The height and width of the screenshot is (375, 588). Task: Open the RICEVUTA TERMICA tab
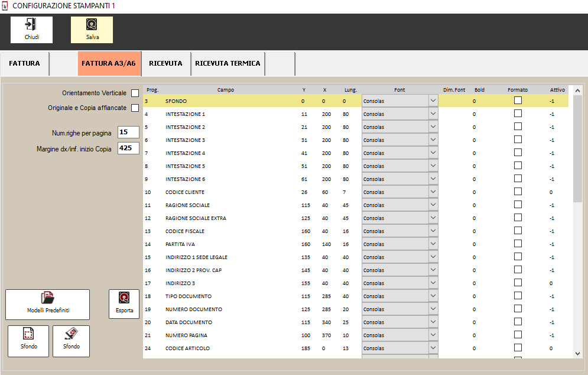228,63
